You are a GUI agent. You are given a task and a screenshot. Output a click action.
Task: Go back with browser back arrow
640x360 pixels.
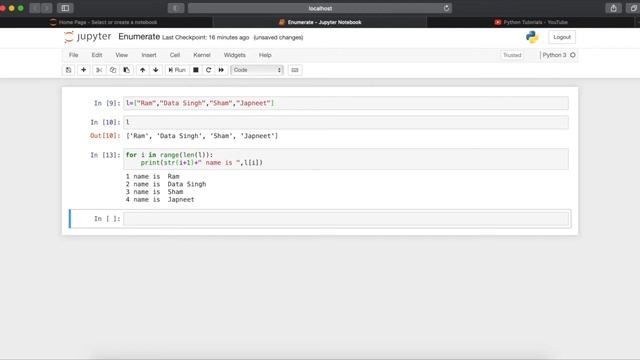click(x=35, y=8)
